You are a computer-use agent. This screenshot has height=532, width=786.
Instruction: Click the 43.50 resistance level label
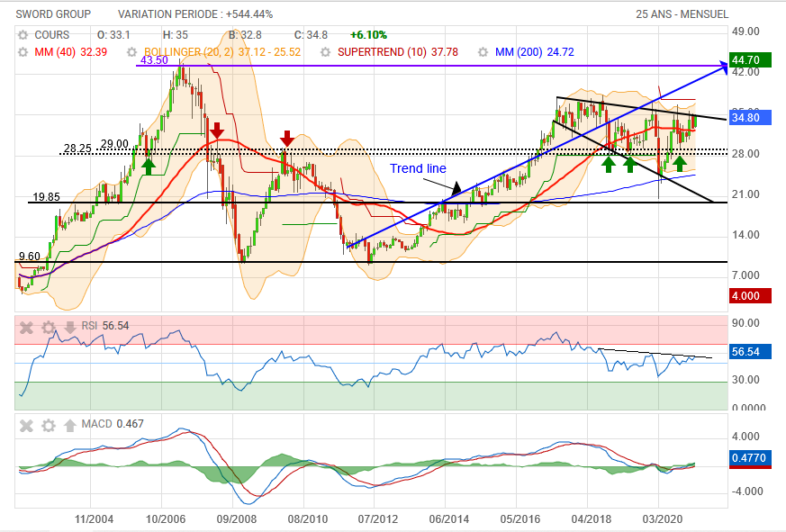(x=154, y=60)
